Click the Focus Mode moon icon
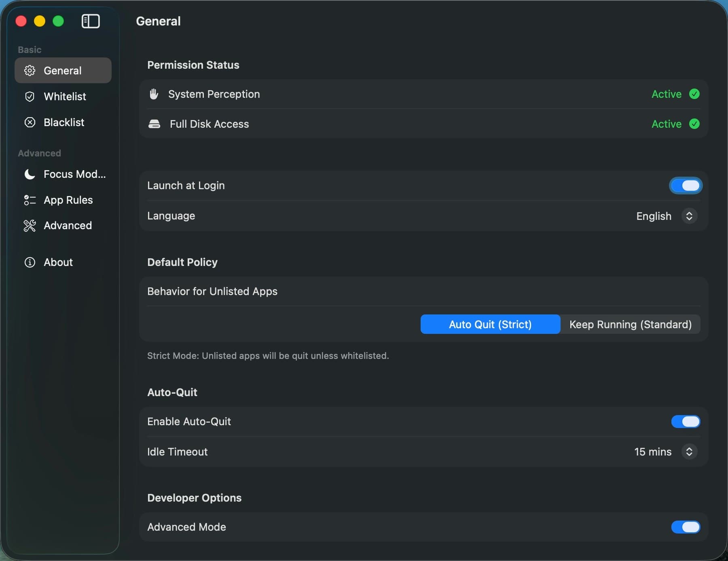Viewport: 728px width, 561px height. click(30, 174)
